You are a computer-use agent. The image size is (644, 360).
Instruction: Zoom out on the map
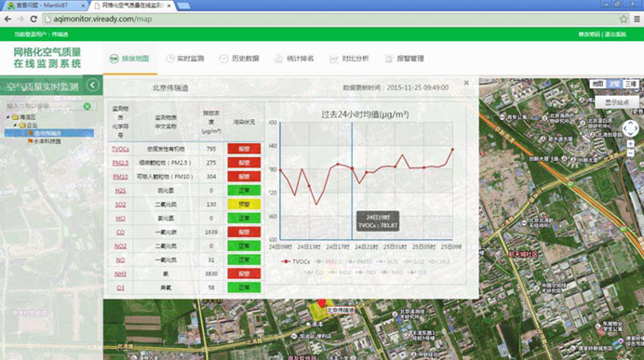click(630, 153)
